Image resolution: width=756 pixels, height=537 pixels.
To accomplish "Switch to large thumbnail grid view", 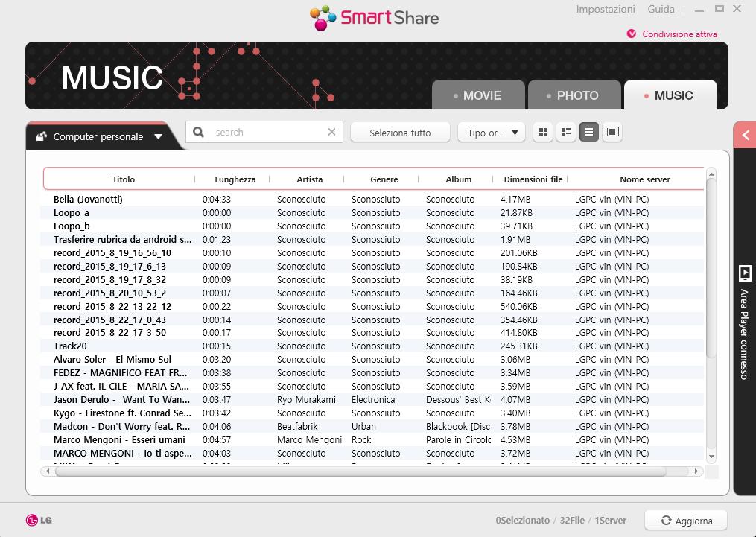I will 543,132.
